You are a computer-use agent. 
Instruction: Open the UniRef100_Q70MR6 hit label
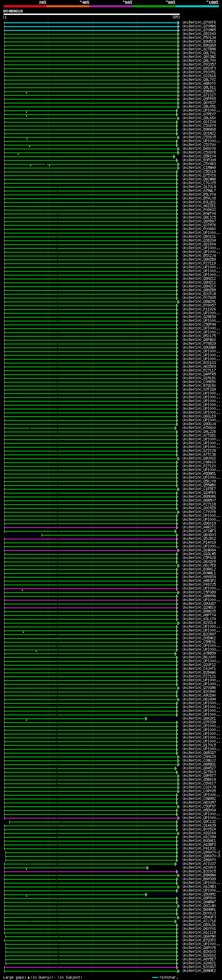tap(199, 26)
